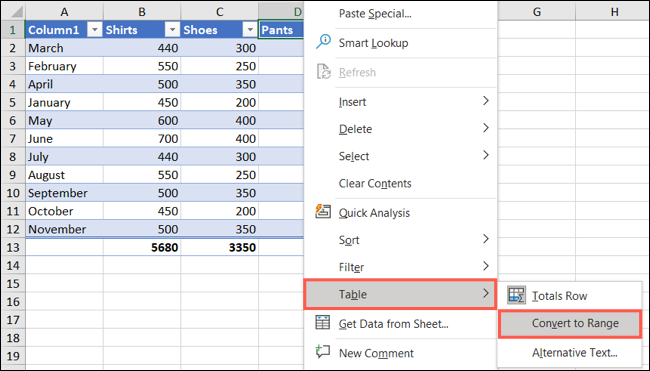
Task: Click the Shirts total cell 5680
Action: (x=142, y=247)
